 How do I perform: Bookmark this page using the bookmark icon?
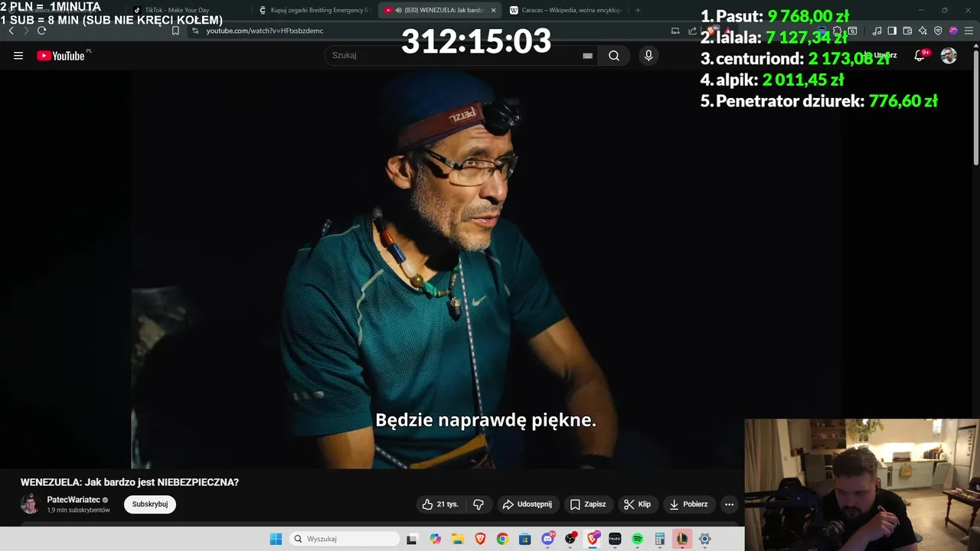pyautogui.click(x=175, y=31)
